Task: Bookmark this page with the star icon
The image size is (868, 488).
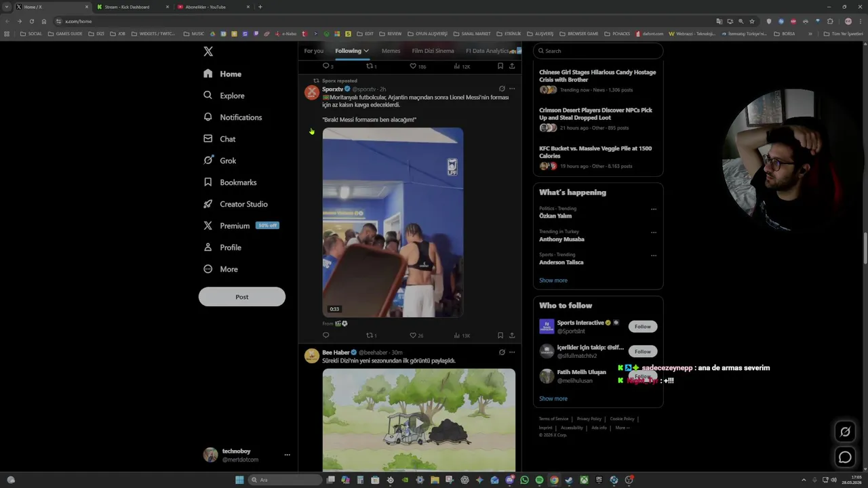Action: click(752, 21)
